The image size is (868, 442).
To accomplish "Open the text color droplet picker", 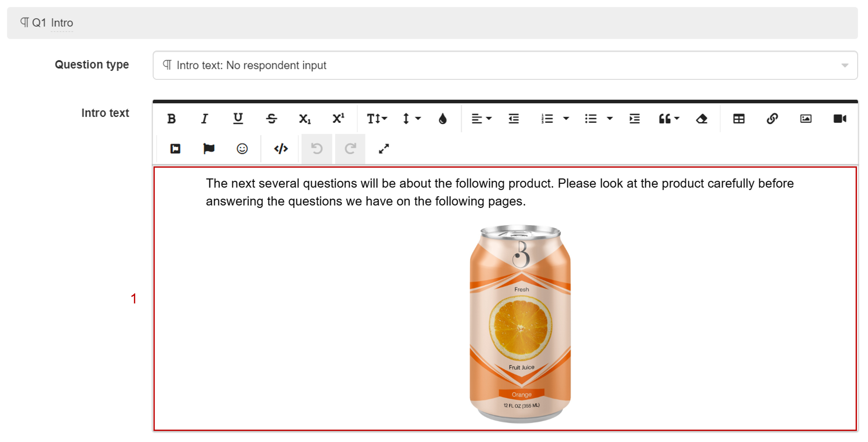I will coord(443,119).
